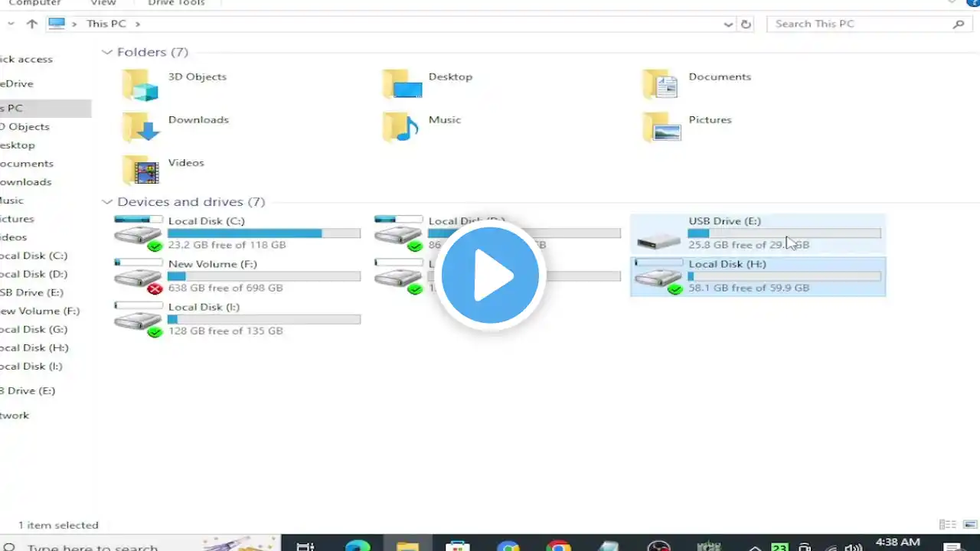Select Quick access in navigation pane
980x551 pixels.
[26, 59]
